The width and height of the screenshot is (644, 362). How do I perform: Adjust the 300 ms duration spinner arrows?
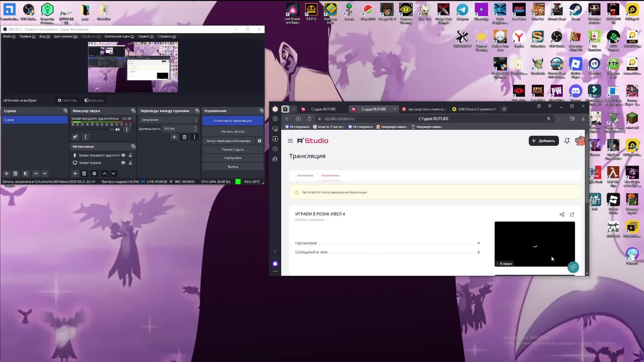[x=195, y=129]
